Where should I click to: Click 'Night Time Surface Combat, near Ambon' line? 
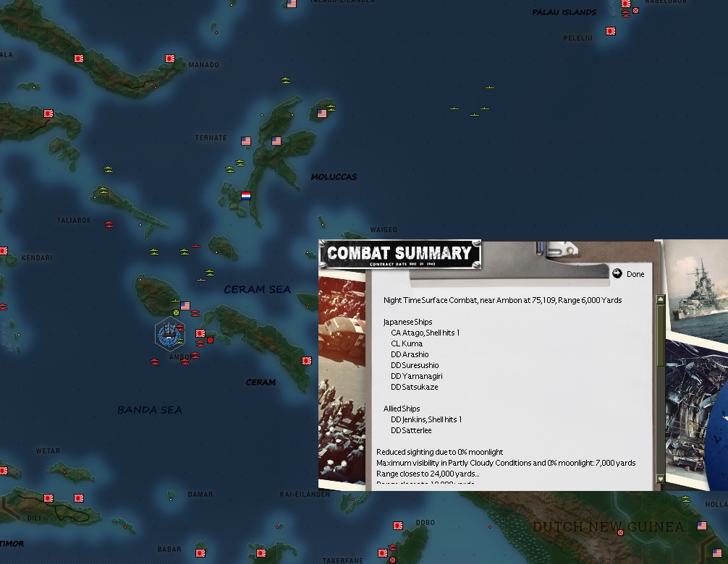pyautogui.click(x=503, y=300)
